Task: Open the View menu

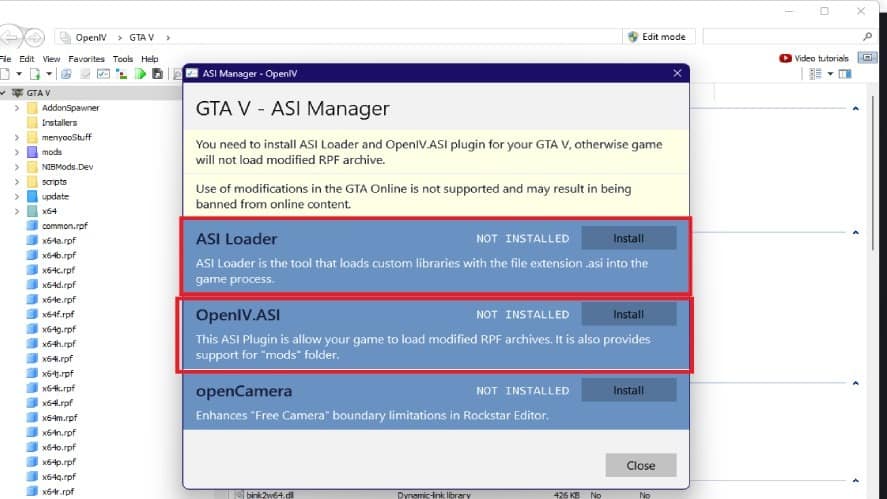Action: pos(51,59)
